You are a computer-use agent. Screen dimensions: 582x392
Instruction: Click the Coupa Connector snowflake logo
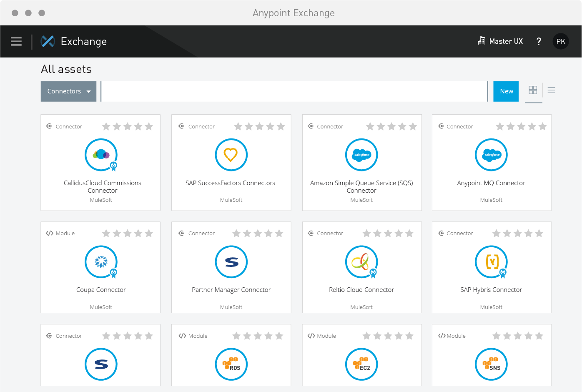101,262
